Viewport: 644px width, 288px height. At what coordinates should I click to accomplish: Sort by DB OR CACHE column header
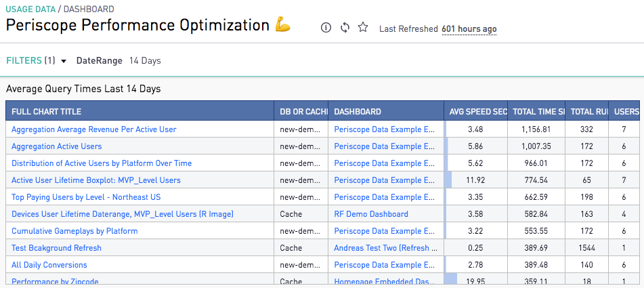(x=301, y=111)
